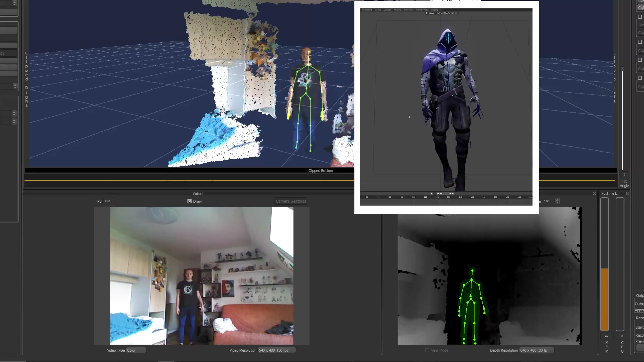
Task: Click the color webcam video preview
Action: click(x=202, y=276)
